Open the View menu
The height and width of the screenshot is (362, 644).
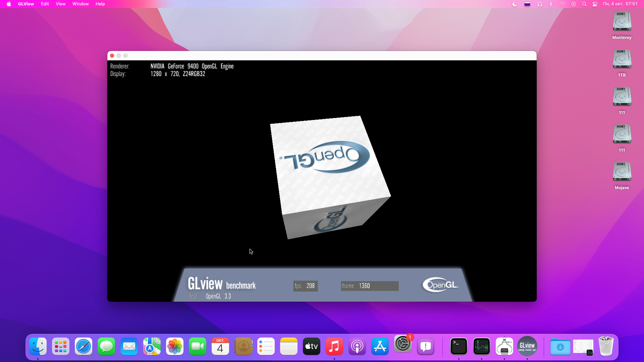pyautogui.click(x=60, y=4)
